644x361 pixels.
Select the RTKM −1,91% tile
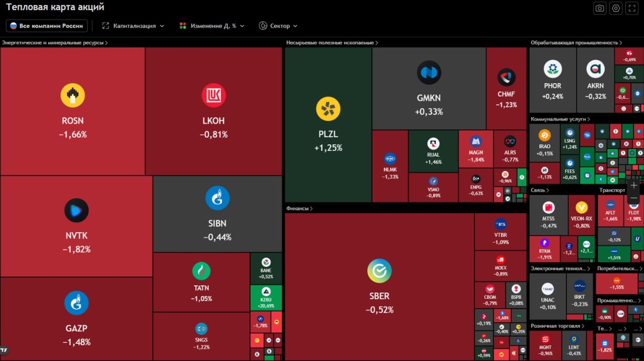tap(545, 249)
